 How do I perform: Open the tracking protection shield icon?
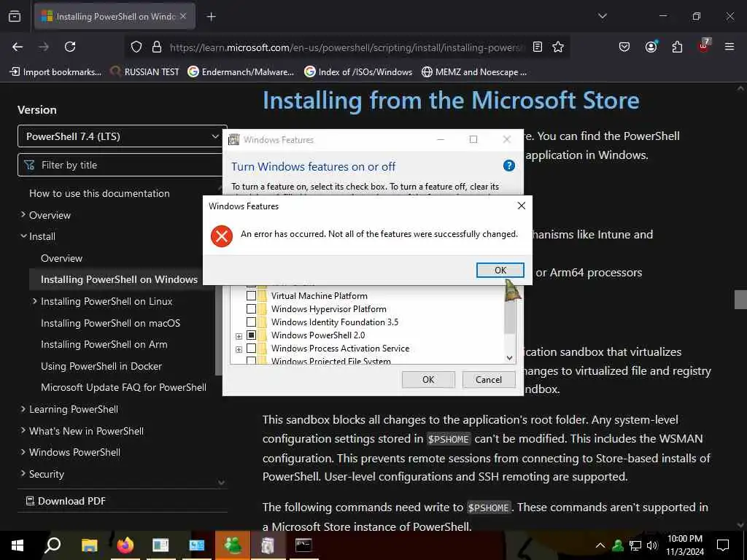point(136,47)
